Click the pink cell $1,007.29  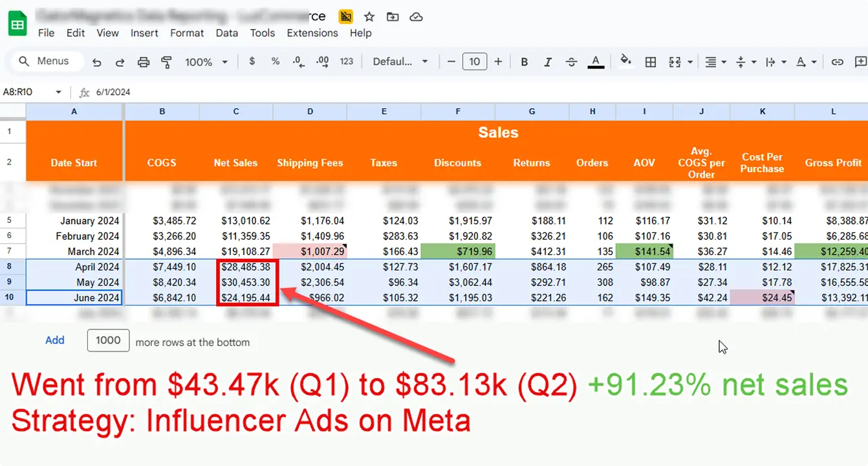[310, 251]
